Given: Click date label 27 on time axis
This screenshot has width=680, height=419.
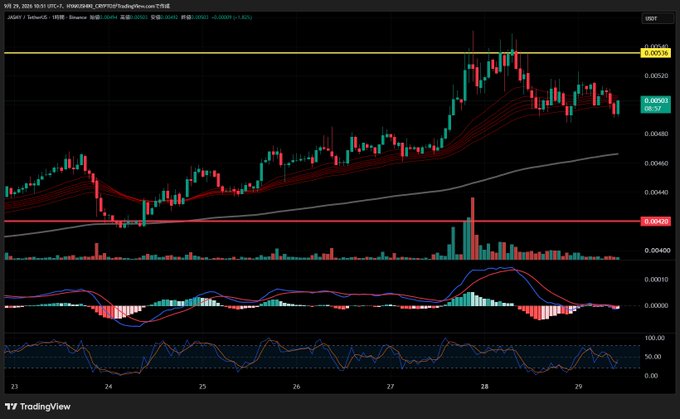Looking at the screenshot, I should (x=390, y=386).
